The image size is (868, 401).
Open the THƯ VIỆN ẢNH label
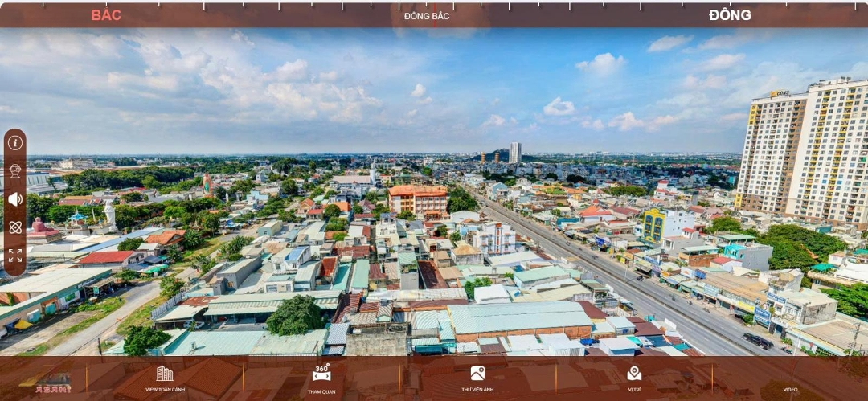tap(477, 390)
